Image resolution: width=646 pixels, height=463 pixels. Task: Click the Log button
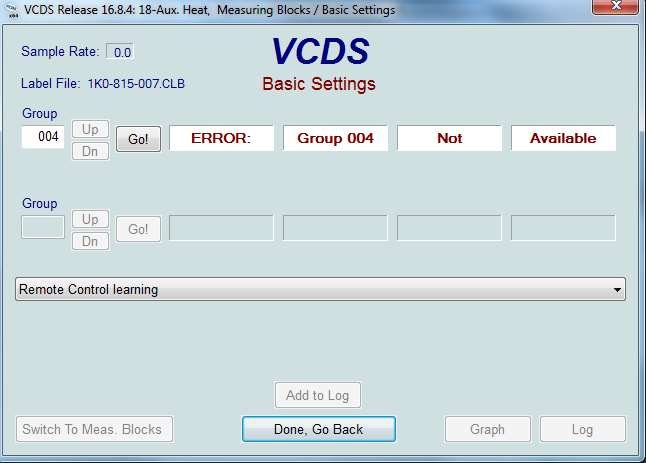[582, 429]
